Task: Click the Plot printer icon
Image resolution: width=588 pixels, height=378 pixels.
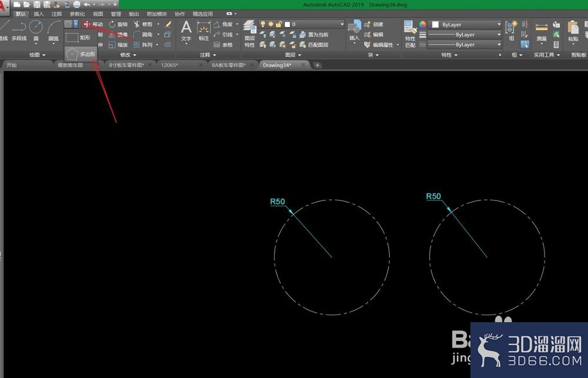Action: 76,5
